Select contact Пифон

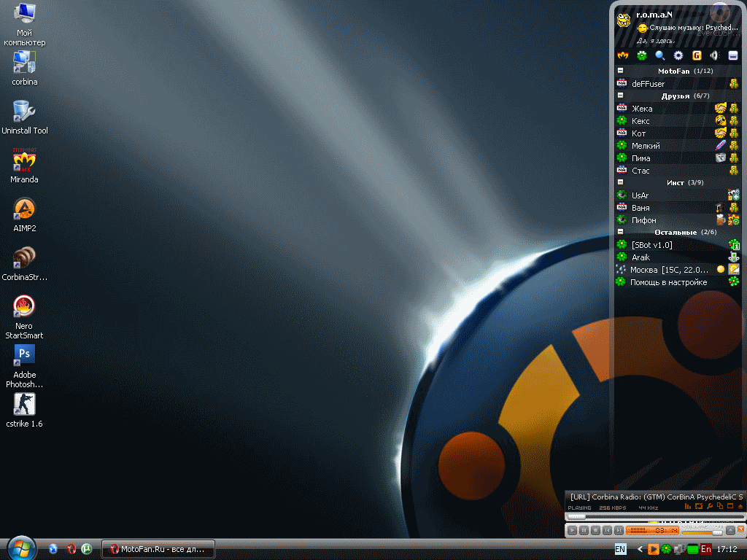678,219
